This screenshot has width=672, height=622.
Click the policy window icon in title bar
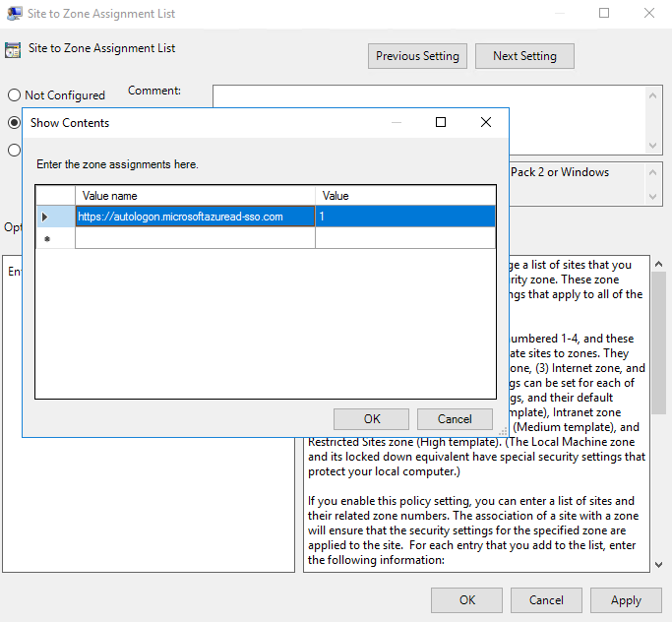14,14
